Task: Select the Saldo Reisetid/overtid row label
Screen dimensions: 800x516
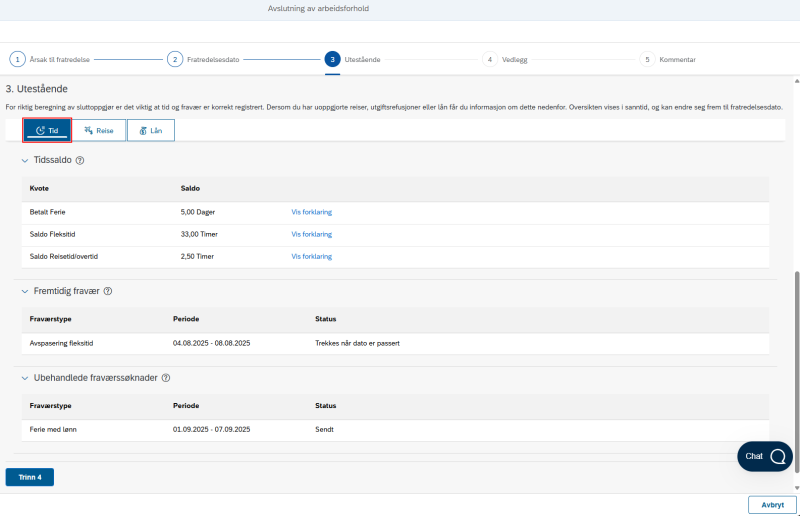Action: click(x=64, y=256)
